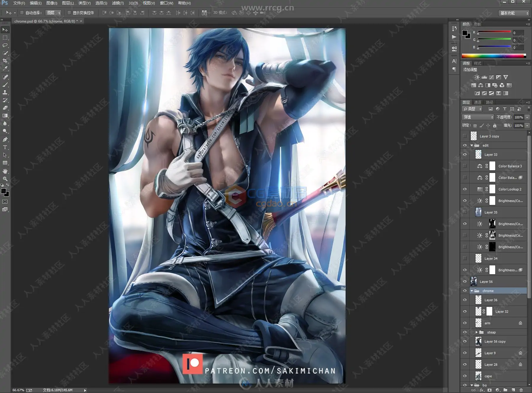Hide the Color Lookup 2 layer

click(x=465, y=189)
